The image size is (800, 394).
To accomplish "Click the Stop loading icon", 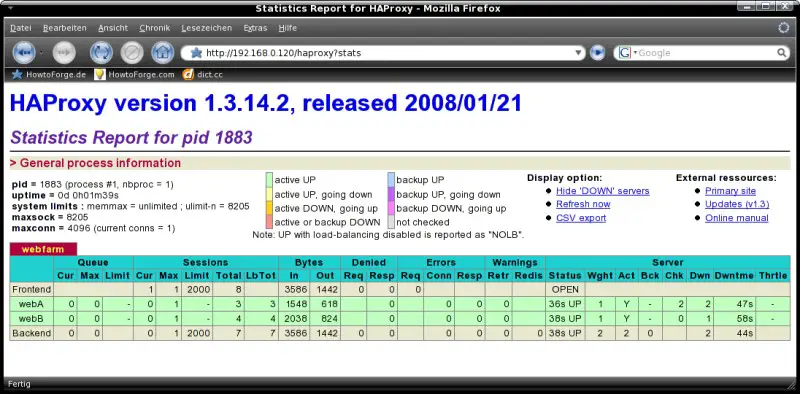I will (x=132, y=52).
